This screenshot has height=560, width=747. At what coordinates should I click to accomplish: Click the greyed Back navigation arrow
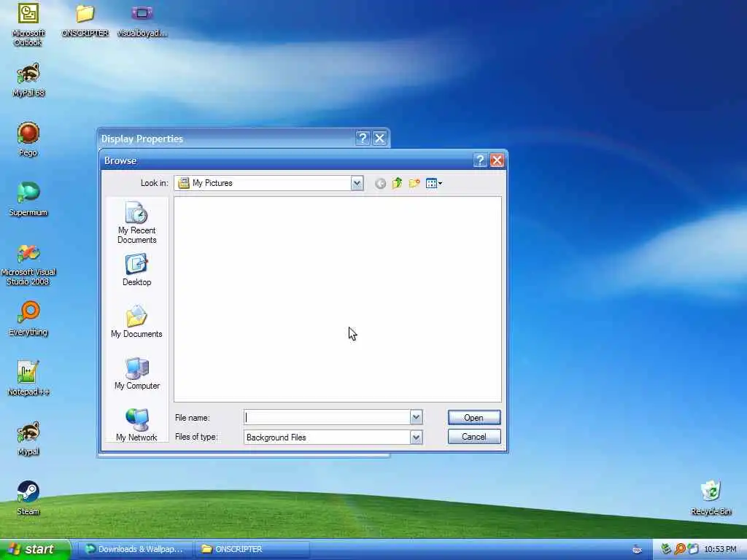point(380,183)
